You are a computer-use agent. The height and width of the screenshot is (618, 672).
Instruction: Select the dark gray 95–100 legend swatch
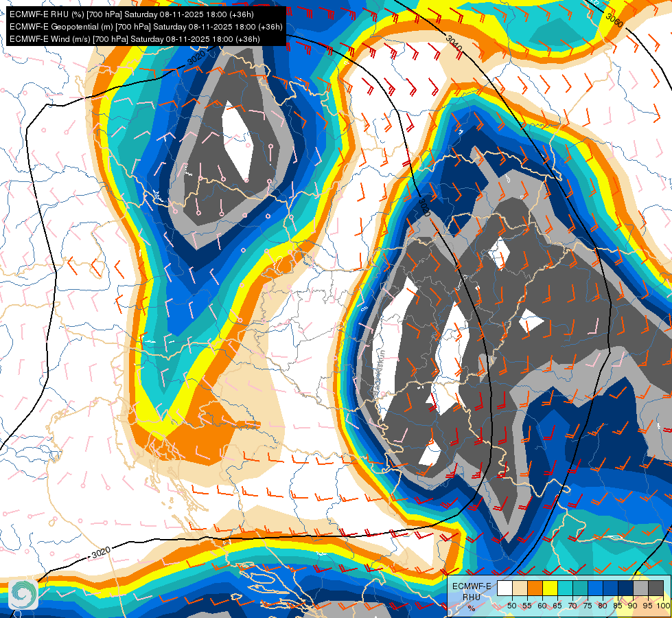pos(656,588)
